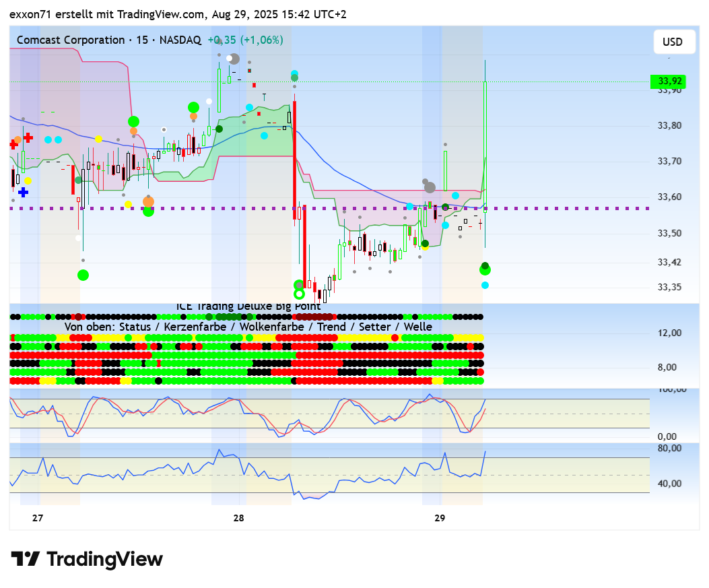Viewport: 709px width, 588px height.
Task: Click the big green dot under Aug 27 low
Action: click(83, 275)
